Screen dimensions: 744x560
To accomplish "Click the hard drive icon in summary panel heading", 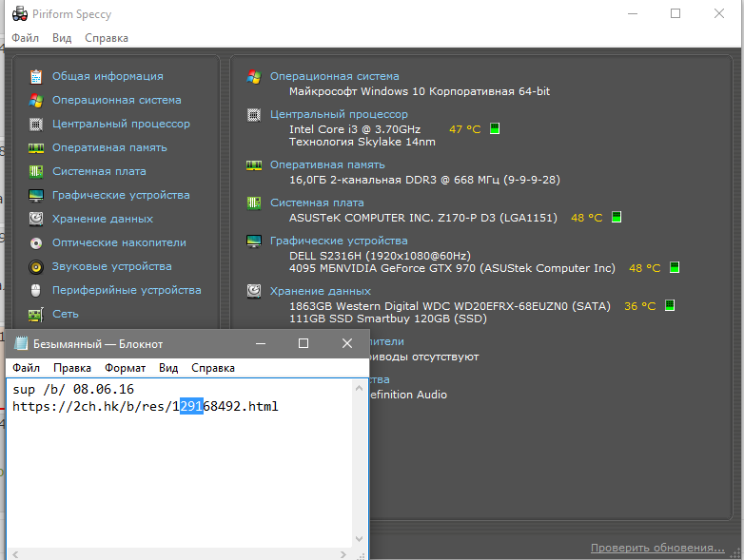I will pos(254,291).
